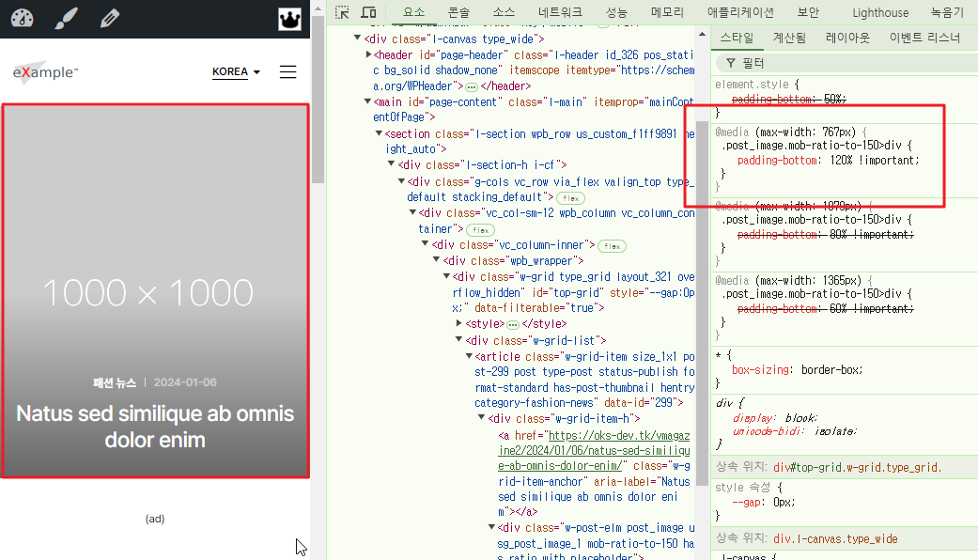978x560 pixels.
Task: Open the crown icon in admin bar
Action: [289, 20]
